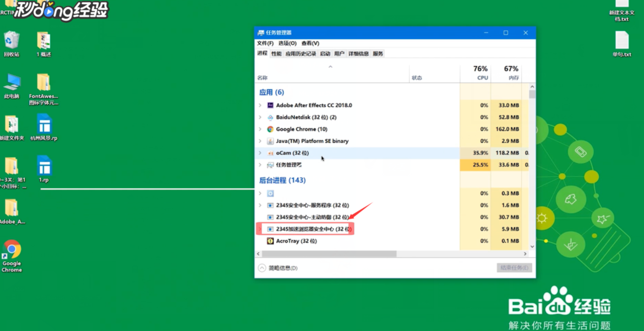Viewport: 644px width, 331px height.
Task: Expand the Adobe After Effects CC 2018.0 process
Action: click(x=260, y=105)
